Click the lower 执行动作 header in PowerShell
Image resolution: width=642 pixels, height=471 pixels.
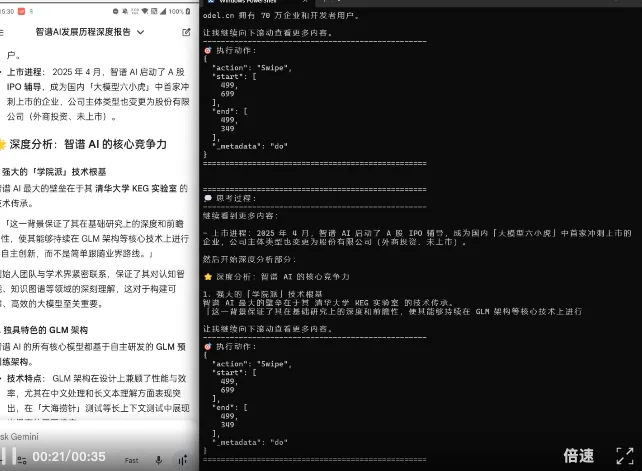click(236, 346)
